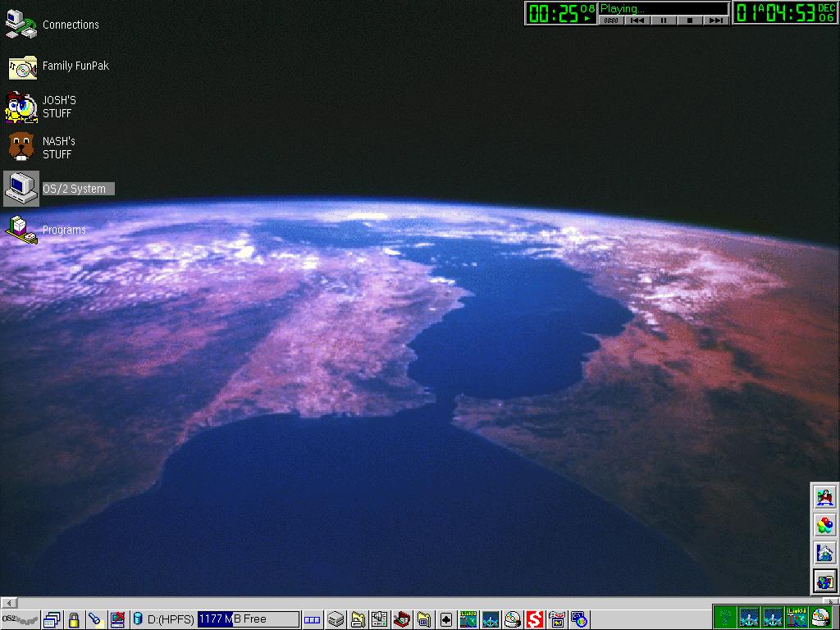Open the disk drives icon in WarpCenter
The image size is (840, 630).
(336, 620)
